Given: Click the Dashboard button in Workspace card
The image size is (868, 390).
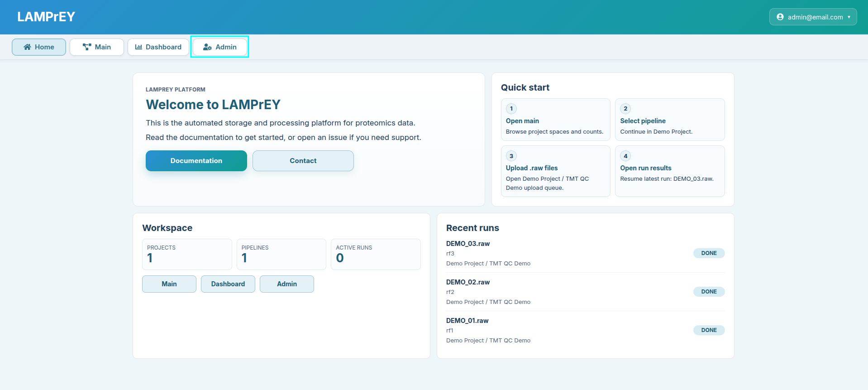Looking at the screenshot, I should click(x=228, y=284).
